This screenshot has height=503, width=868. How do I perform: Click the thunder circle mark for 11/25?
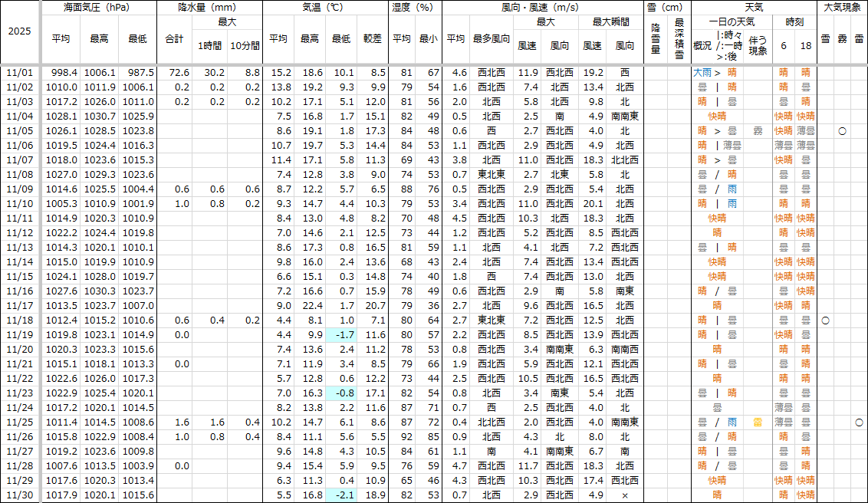(859, 422)
